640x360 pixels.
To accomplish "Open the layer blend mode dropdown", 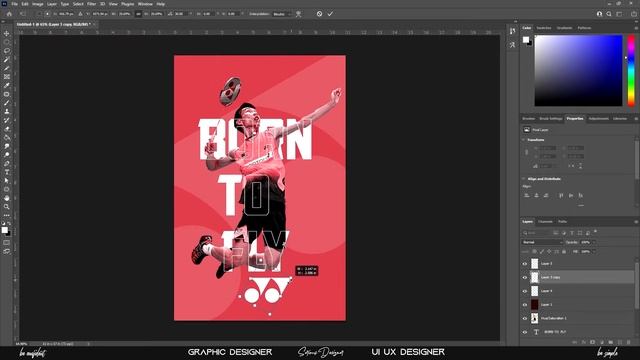I will pyautogui.click(x=542, y=242).
